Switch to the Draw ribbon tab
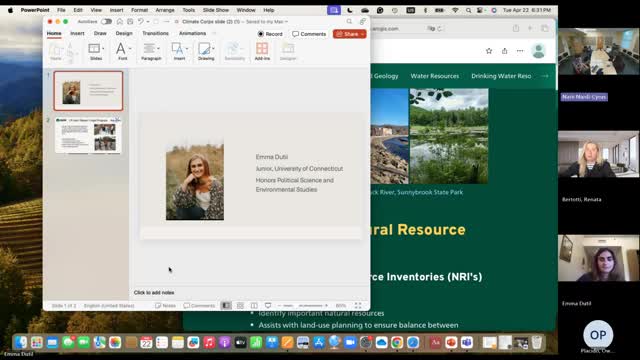 point(100,33)
